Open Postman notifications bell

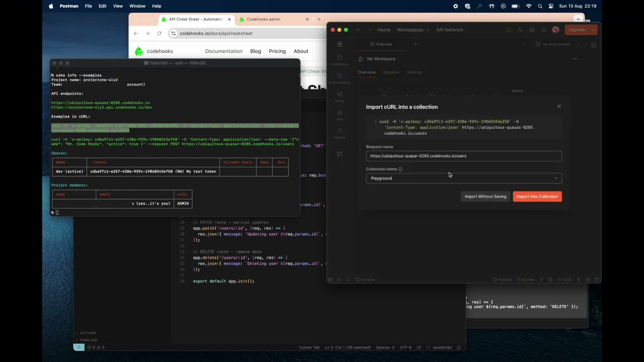pos(544,30)
